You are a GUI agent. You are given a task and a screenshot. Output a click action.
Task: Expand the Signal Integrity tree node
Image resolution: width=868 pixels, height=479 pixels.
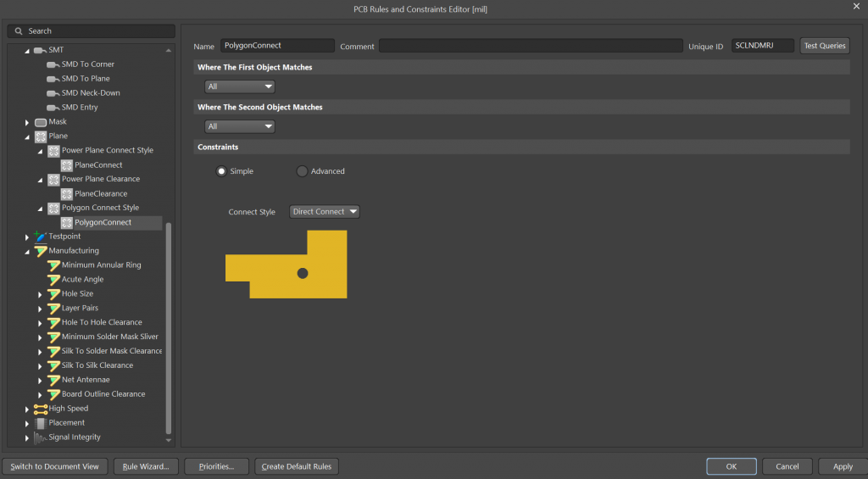click(27, 438)
